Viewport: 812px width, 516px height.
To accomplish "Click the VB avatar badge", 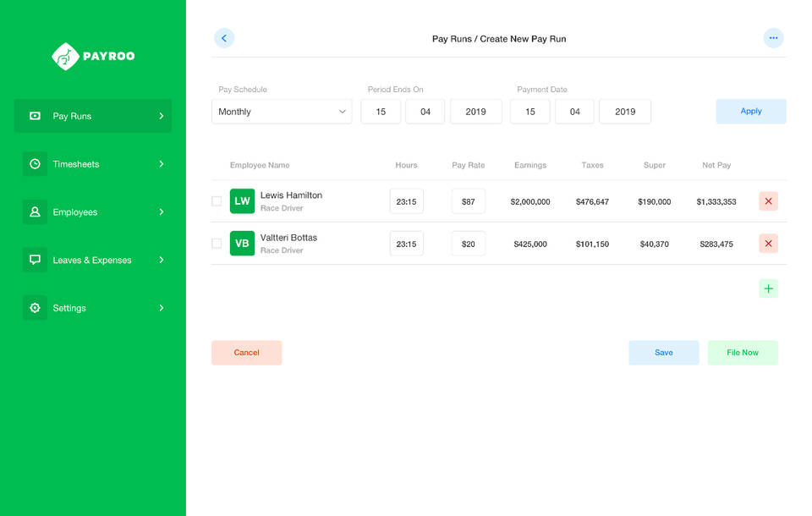I will click(243, 244).
